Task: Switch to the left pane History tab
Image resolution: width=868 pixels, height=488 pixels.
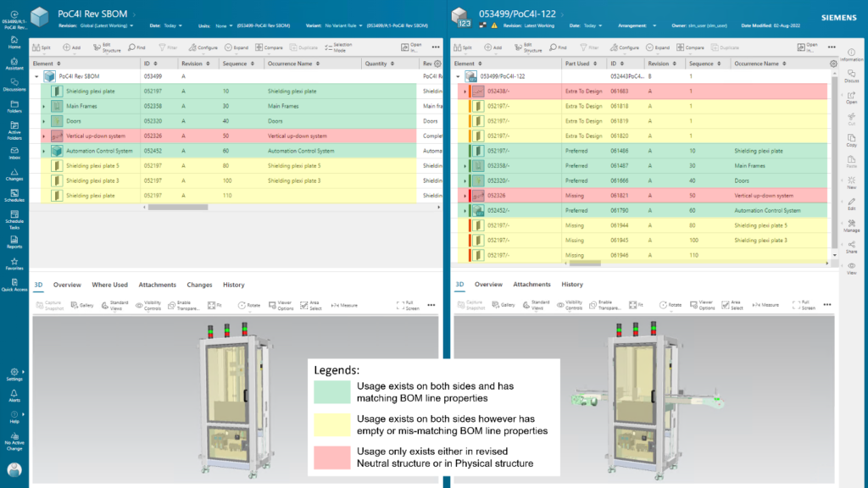Action: [234, 285]
